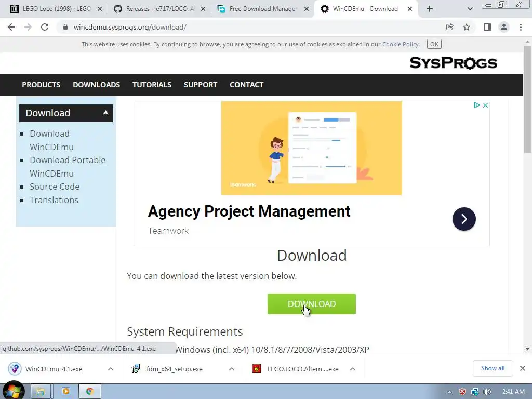Image resolution: width=532 pixels, height=399 pixels.
Task: Open the DOWNLOADS menu
Action: click(96, 85)
